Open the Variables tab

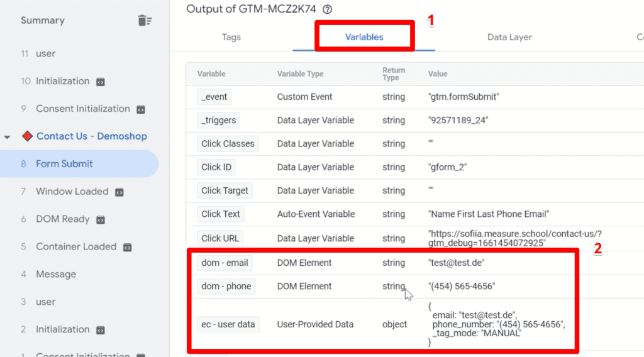364,37
